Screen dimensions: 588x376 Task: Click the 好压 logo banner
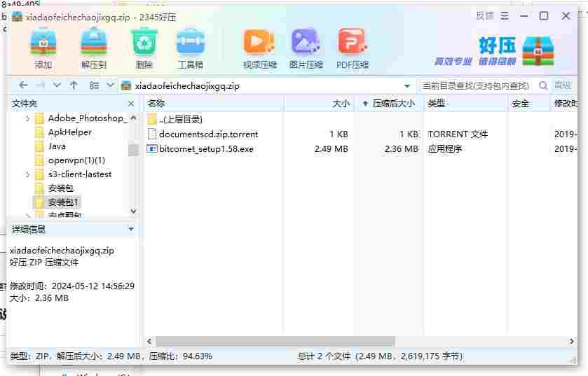tap(494, 51)
